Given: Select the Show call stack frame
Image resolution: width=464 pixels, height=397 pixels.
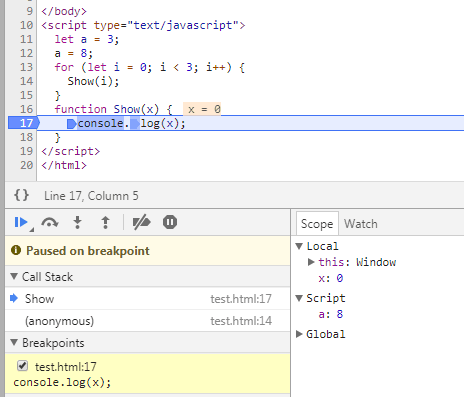Looking at the screenshot, I should pyautogui.click(x=147, y=299).
